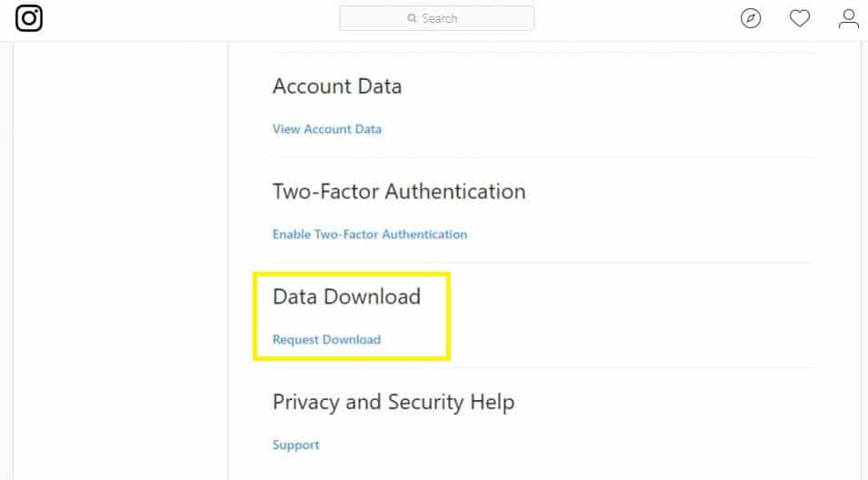Click the divider line below Request Download
This screenshot has height=480, width=868.
click(x=544, y=367)
